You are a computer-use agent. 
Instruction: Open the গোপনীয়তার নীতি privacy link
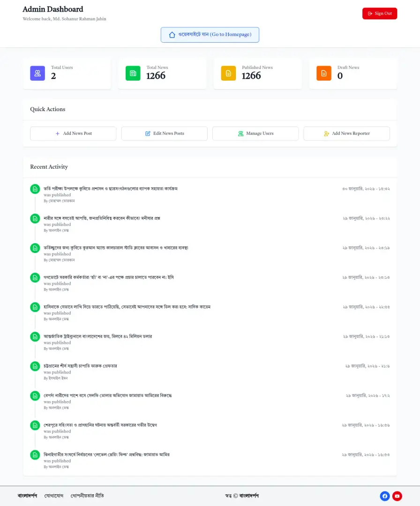click(87, 496)
